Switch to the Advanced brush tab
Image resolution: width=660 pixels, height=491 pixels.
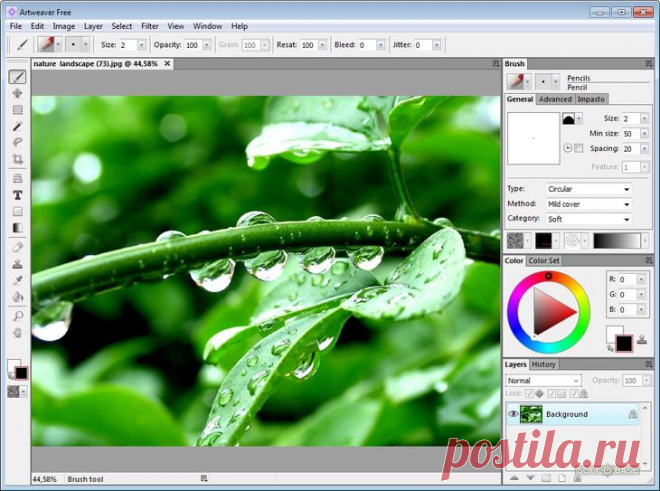pyautogui.click(x=555, y=99)
